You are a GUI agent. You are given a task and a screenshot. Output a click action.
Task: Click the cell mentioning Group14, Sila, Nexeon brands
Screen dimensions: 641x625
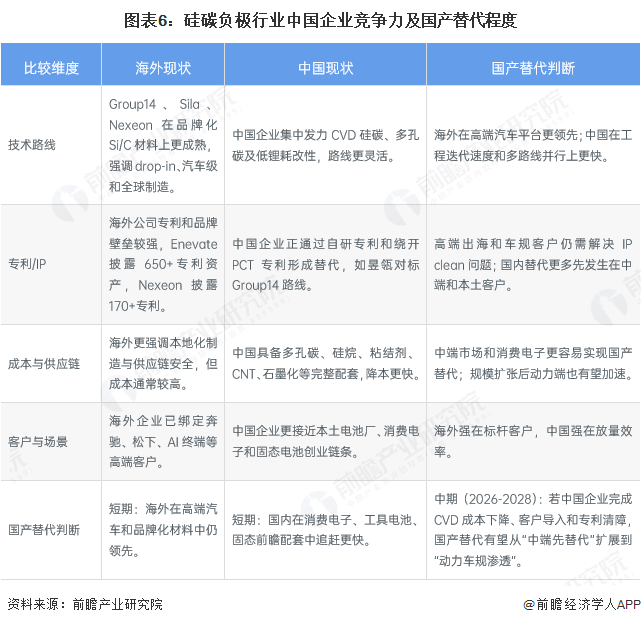(163, 145)
